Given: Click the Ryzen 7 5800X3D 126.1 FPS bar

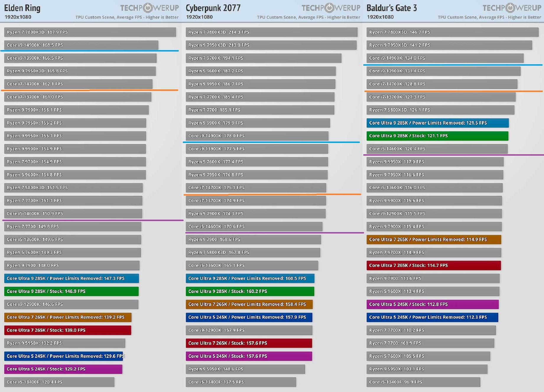Looking at the screenshot, I should click(x=440, y=110).
